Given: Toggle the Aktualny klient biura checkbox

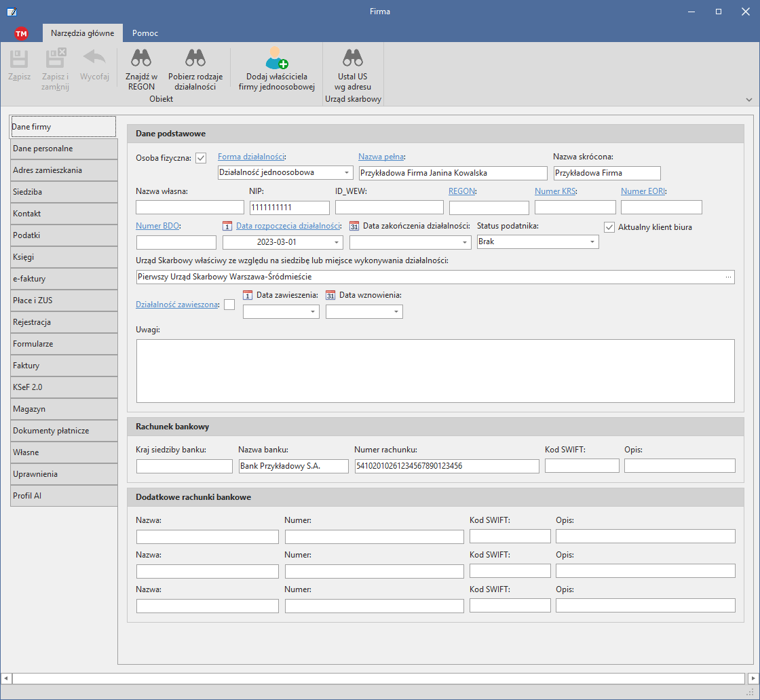Looking at the screenshot, I should 609,227.
